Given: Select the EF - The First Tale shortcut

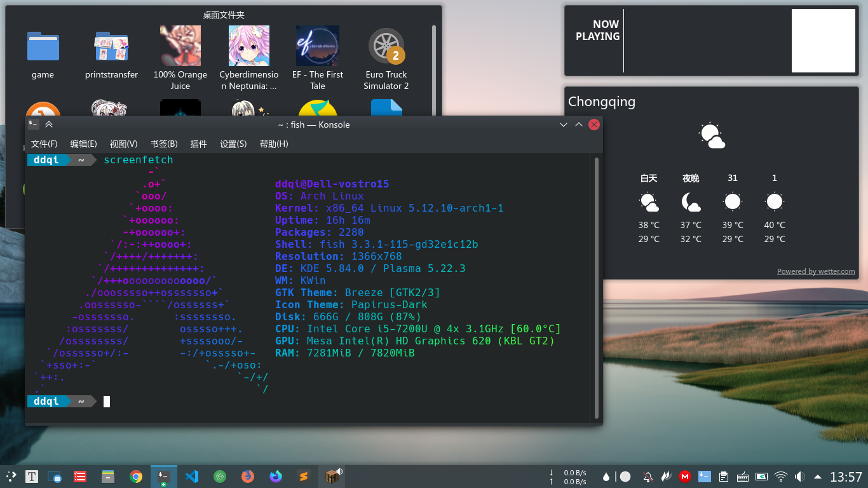Looking at the screenshot, I should [317, 58].
